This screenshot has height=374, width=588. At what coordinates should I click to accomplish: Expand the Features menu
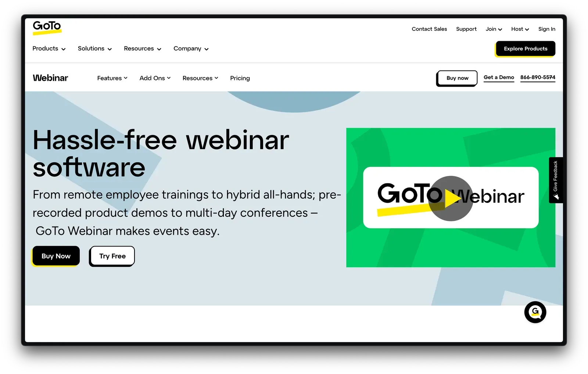112,78
